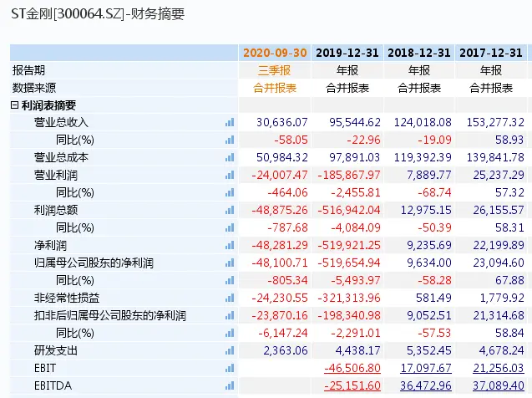The height and width of the screenshot is (398, 532).
Task: Click the 营业总收入 row label
Action: 61,122
